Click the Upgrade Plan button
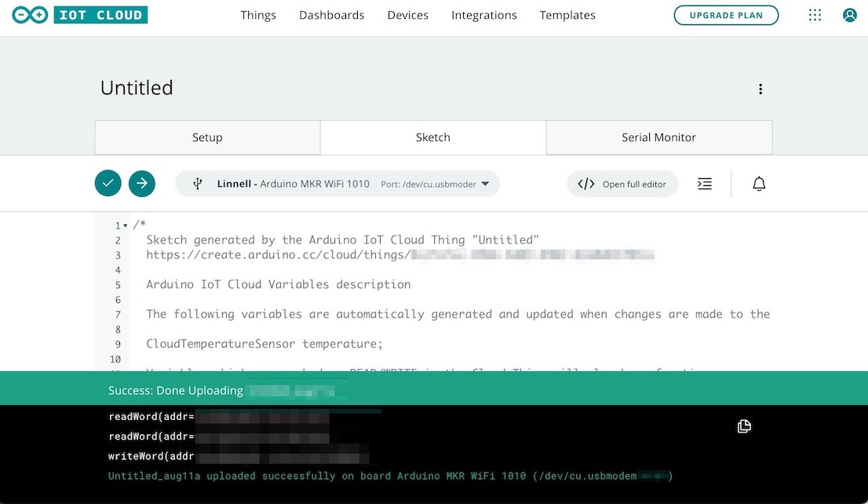This screenshot has height=504, width=868. [726, 15]
